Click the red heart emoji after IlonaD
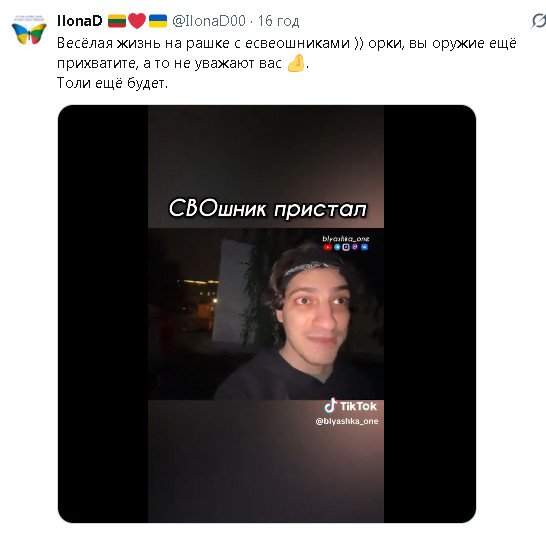The image size is (546, 537). click(137, 21)
